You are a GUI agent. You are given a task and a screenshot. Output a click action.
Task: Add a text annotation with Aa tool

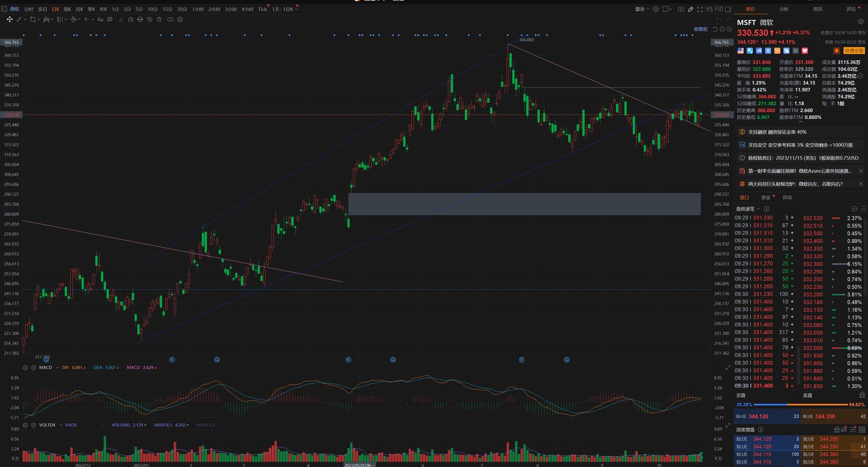(100, 19)
